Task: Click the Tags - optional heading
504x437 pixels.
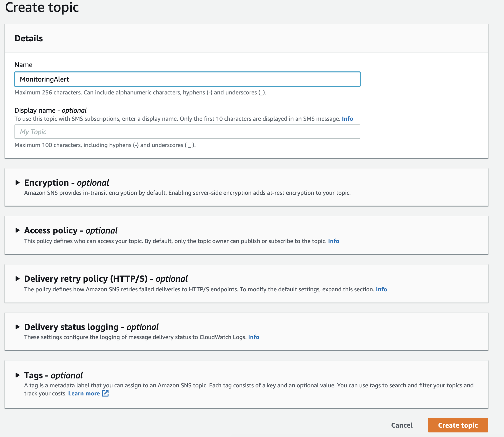Action: pos(53,375)
